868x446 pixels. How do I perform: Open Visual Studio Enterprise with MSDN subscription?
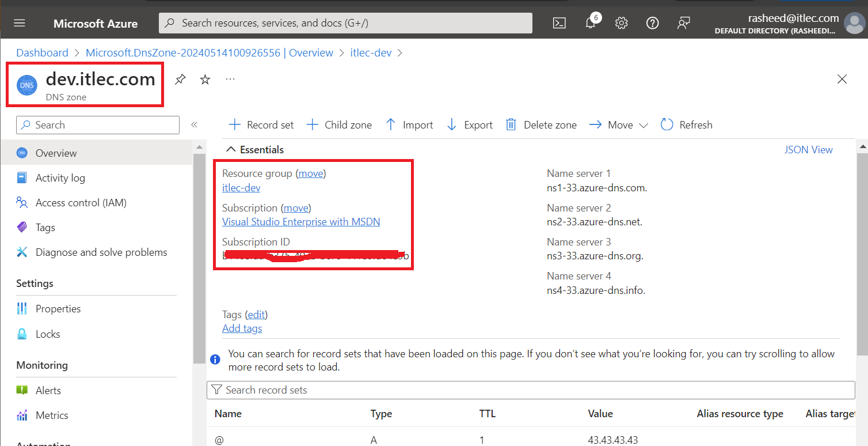[301, 222]
